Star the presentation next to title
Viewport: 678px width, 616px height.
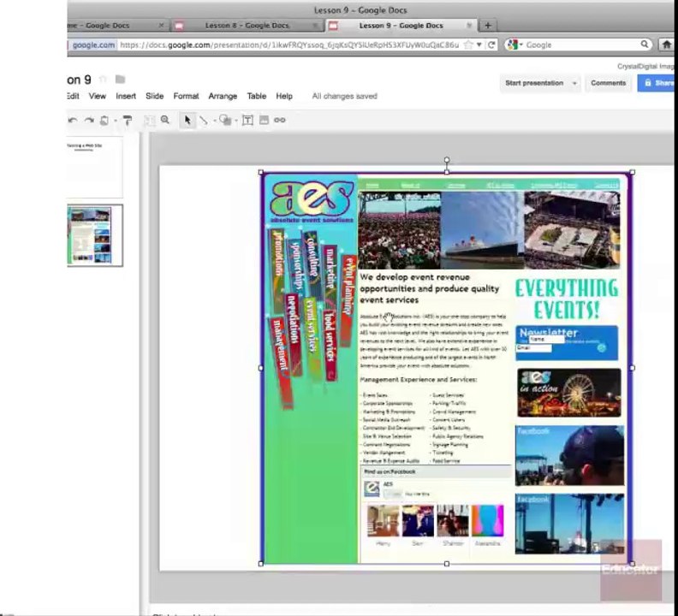tap(103, 79)
